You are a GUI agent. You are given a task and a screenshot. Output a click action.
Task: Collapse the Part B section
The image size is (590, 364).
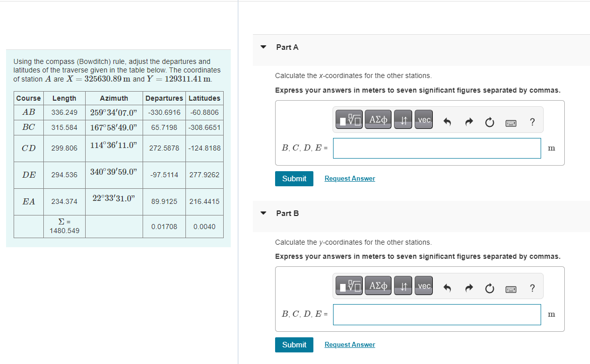click(263, 213)
